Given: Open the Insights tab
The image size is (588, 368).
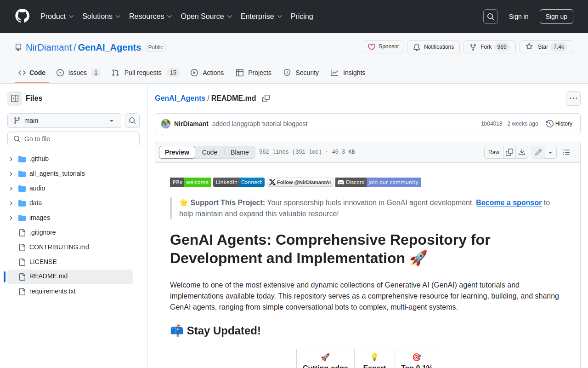Looking at the screenshot, I should click(348, 73).
